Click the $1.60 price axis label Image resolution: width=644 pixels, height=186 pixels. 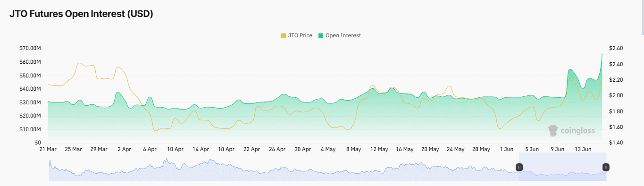(616, 127)
